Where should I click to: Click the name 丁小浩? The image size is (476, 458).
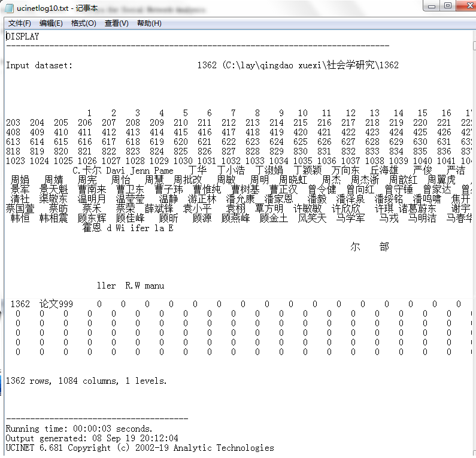231,170
